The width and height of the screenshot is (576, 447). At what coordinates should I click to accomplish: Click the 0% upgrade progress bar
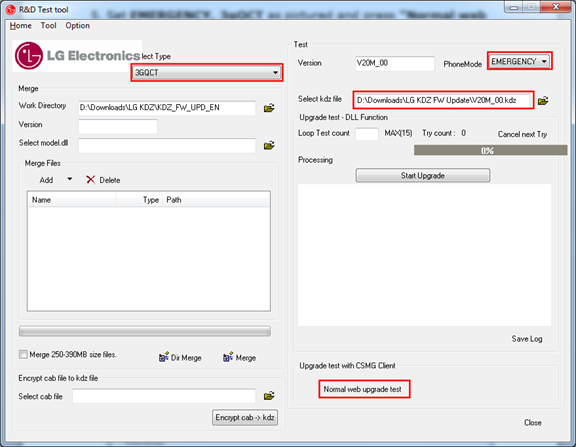(x=490, y=150)
